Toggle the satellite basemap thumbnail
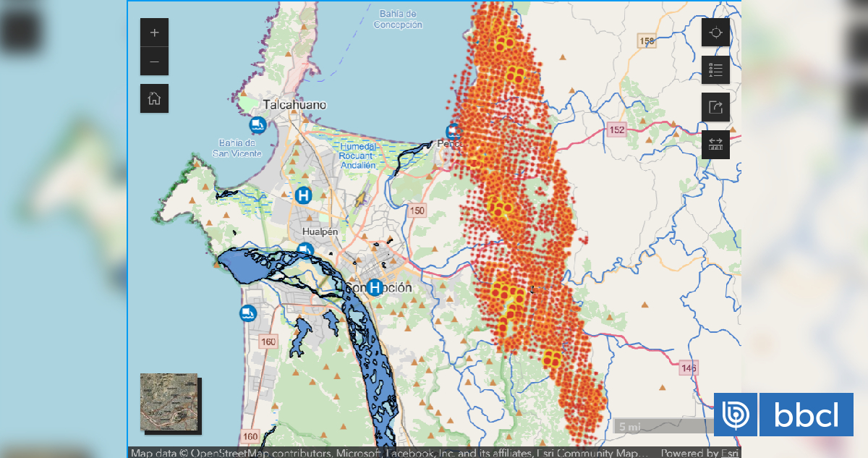The height and width of the screenshot is (458, 868). [x=169, y=402]
